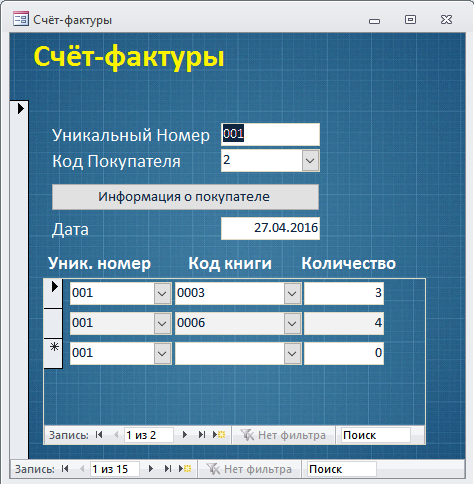
Task: Click Поиск box in main form navigator
Action: click(342, 469)
